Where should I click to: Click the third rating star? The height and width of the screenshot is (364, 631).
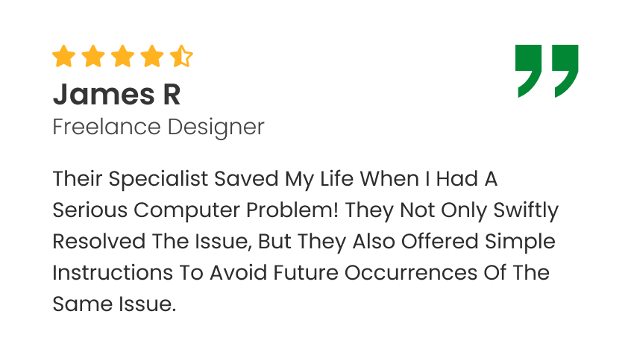point(123,56)
